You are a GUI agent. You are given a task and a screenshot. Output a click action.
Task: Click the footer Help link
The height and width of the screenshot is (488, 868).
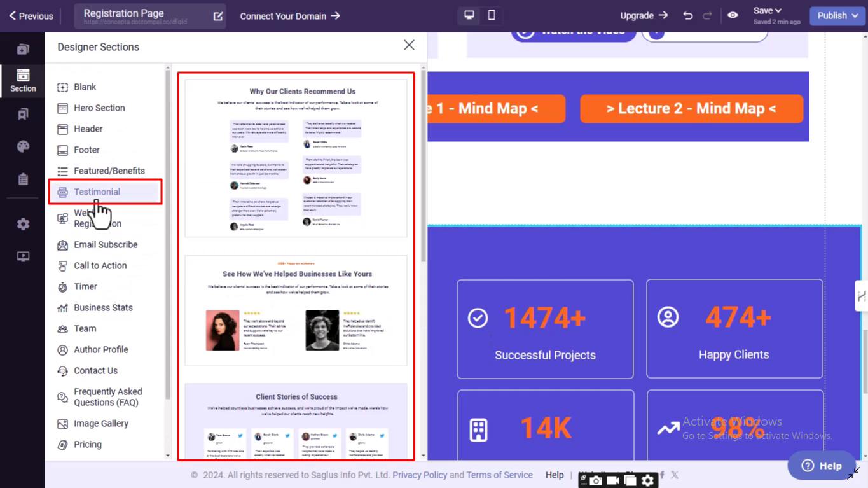[555, 475]
